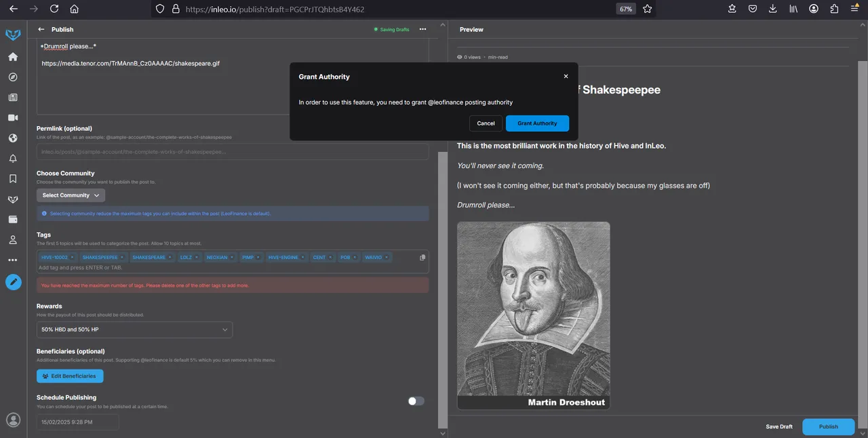Open the profile person sidebar icon
This screenshot has height=438, width=868.
pyautogui.click(x=13, y=240)
